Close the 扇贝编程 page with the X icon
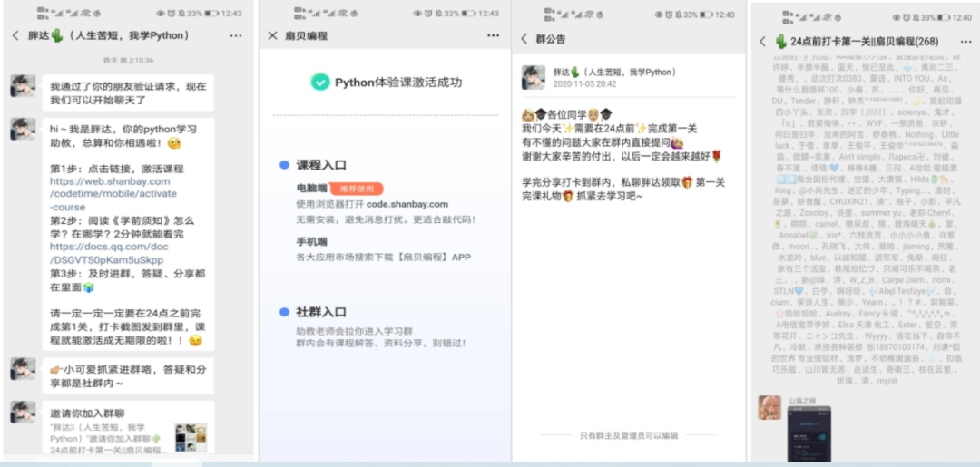This screenshot has height=467, width=980. [273, 35]
